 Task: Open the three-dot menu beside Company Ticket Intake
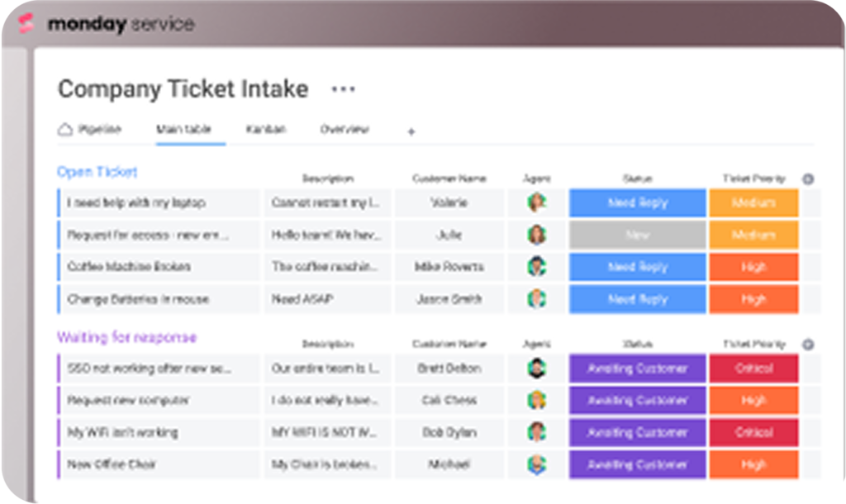pyautogui.click(x=343, y=89)
